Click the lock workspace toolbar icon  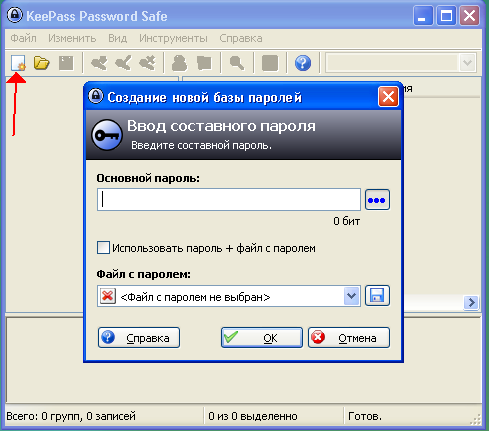[270, 63]
